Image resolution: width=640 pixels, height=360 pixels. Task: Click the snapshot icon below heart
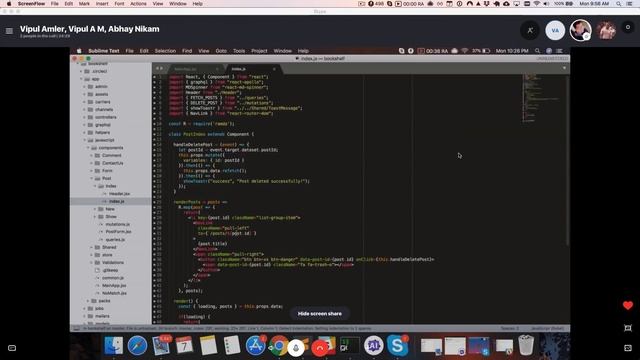628,328
